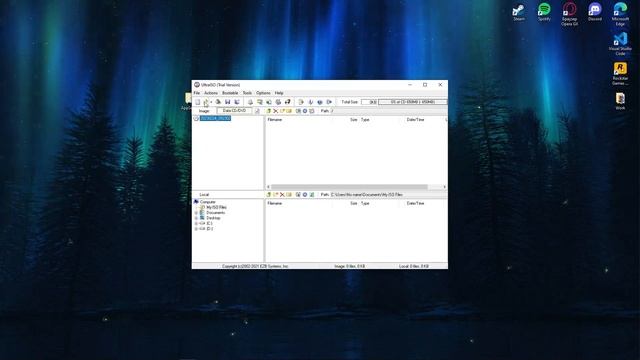Expand the Documents folder in the Local tree
The image size is (640, 360).
196,213
